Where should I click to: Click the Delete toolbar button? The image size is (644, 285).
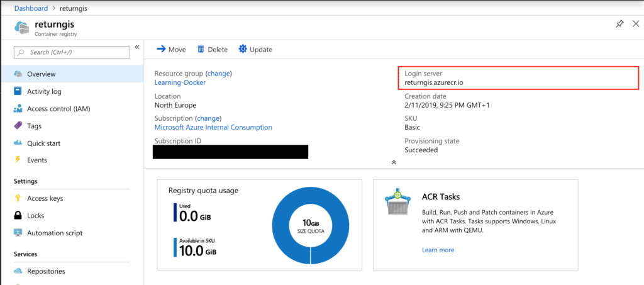[213, 49]
